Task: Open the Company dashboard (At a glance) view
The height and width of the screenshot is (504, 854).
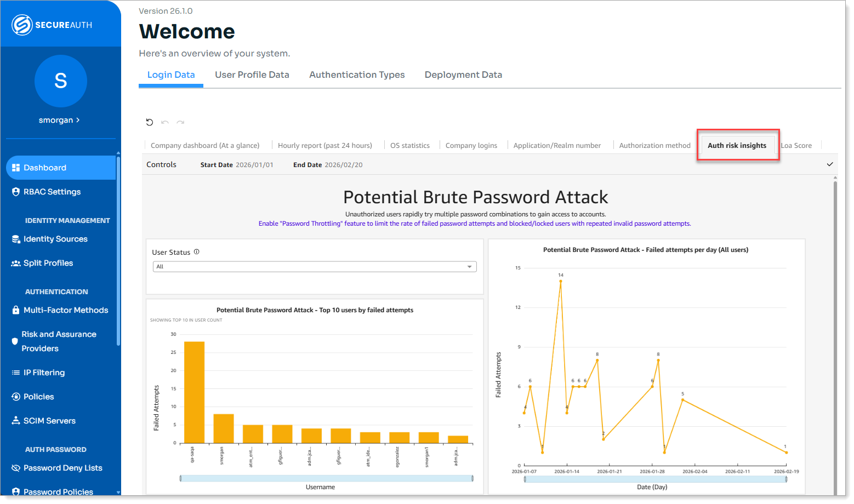Action: click(x=205, y=145)
